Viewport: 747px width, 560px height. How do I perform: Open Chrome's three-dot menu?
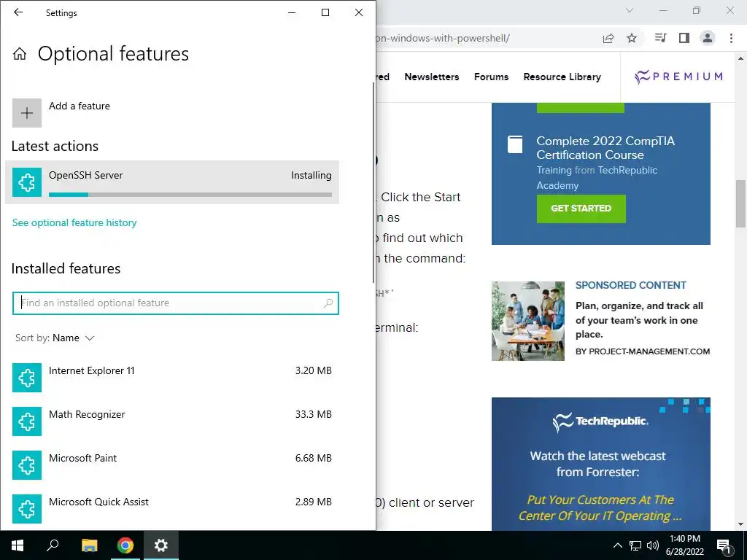coord(731,38)
